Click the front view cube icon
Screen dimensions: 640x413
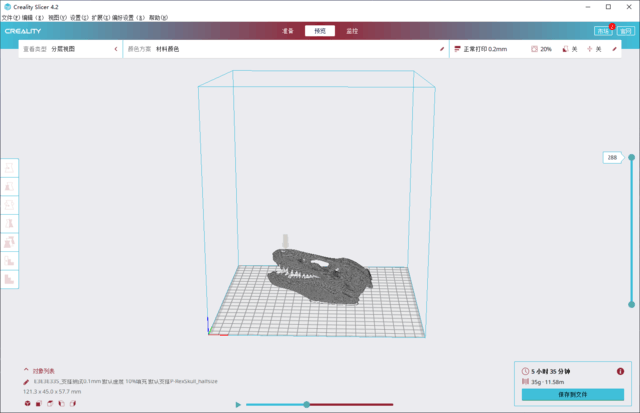38,404
